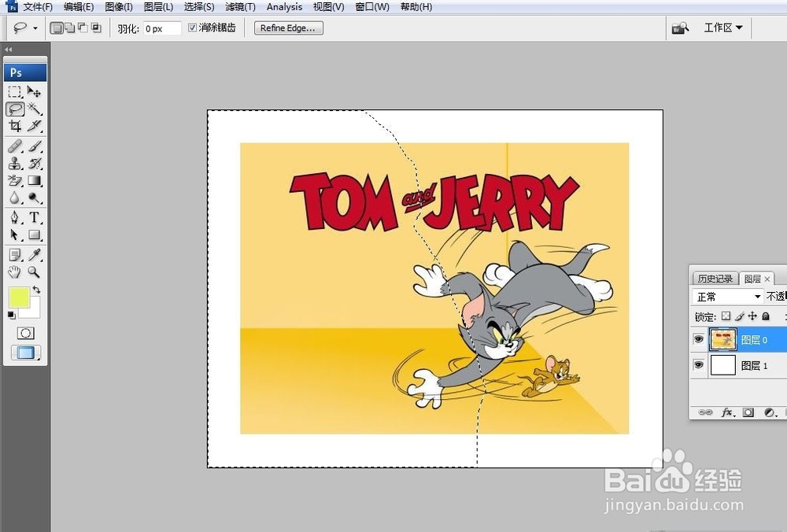787x532 pixels.
Task: Select the Gradient tool
Action: (34, 180)
